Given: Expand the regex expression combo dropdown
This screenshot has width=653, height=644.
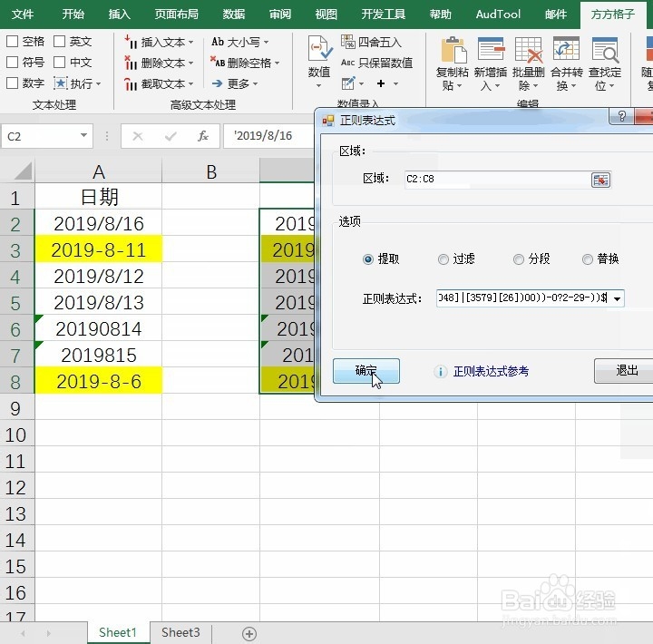Looking at the screenshot, I should (x=617, y=298).
